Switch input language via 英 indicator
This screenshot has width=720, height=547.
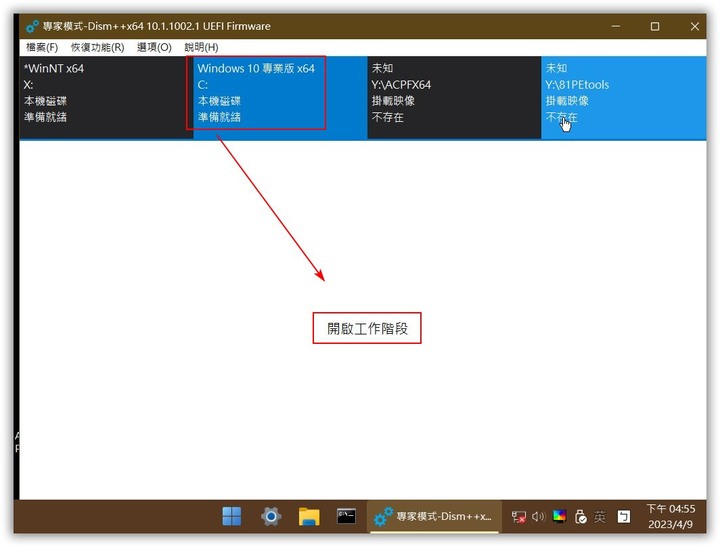[x=600, y=517]
